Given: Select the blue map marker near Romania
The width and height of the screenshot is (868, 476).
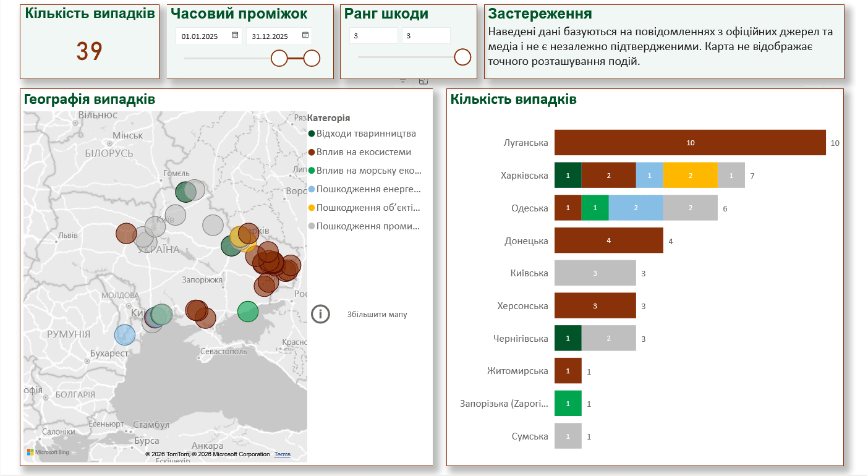Looking at the screenshot, I should point(124,334).
